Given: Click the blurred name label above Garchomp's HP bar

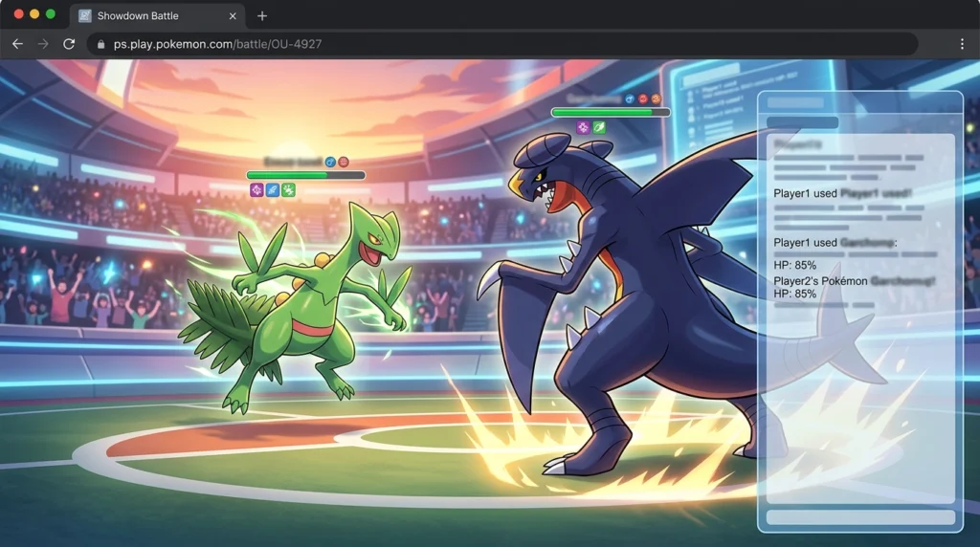Looking at the screenshot, I should tap(593, 98).
